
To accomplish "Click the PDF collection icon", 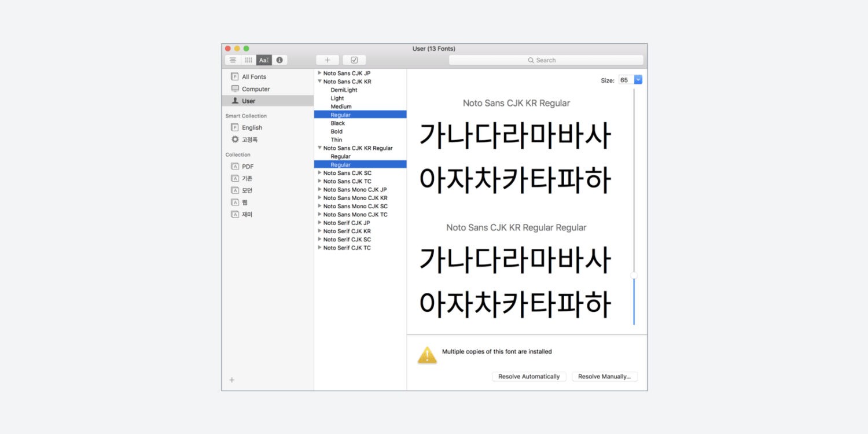I will (235, 166).
